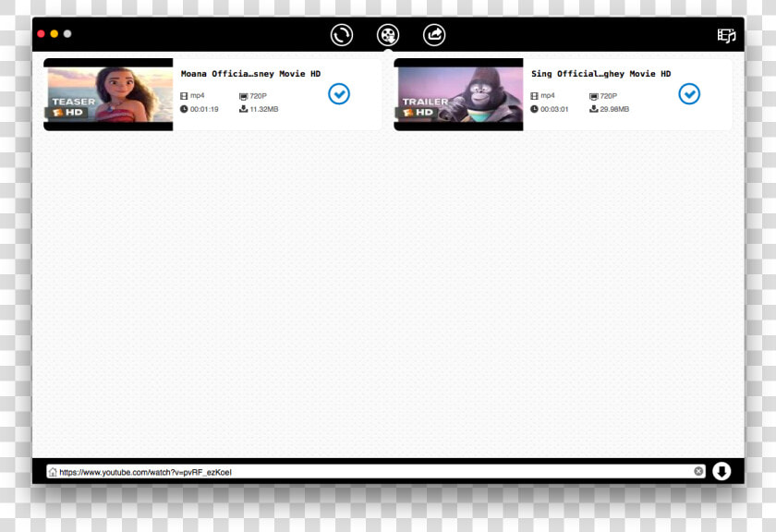Click the home icon in the URL bar
Viewport: 776px width, 532px height.
click(53, 472)
